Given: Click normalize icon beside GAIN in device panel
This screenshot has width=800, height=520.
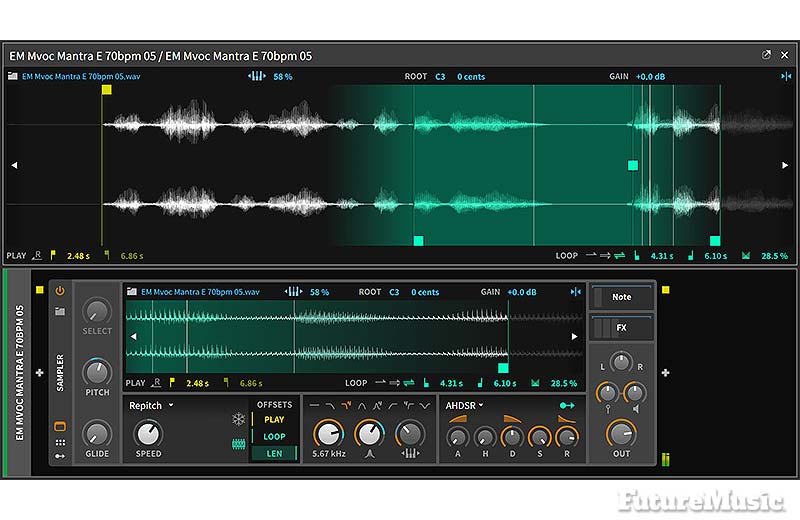Looking at the screenshot, I should [x=576, y=292].
